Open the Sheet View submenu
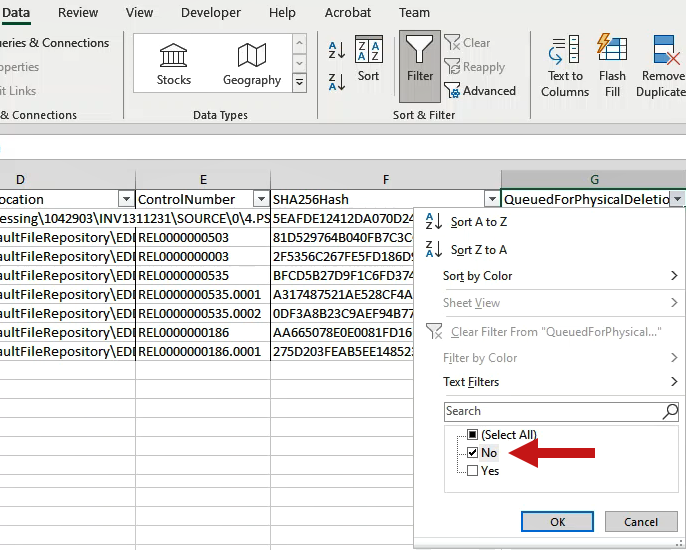Viewport: 686px width, 550px height. coord(560,303)
